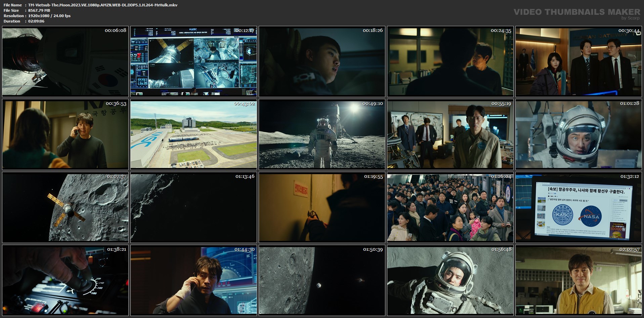Select the launch site thumbnail at 00:43:02
The width and height of the screenshot is (644, 318).
(194, 134)
